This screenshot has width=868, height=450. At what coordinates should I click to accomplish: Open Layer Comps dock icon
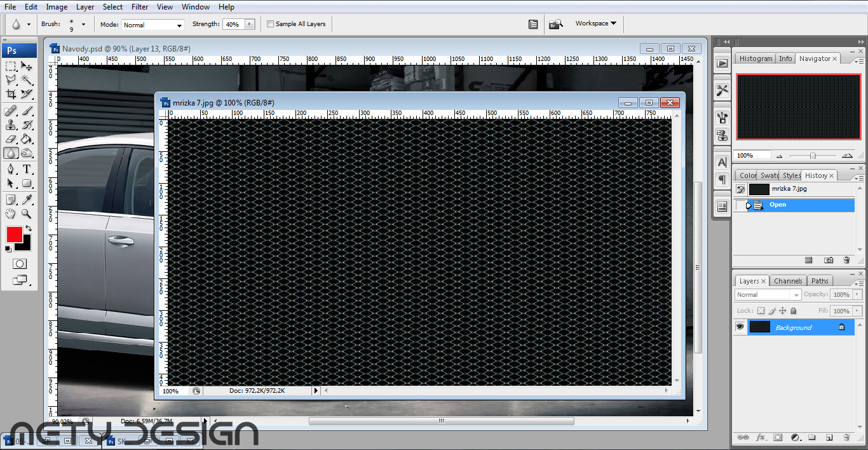722,207
